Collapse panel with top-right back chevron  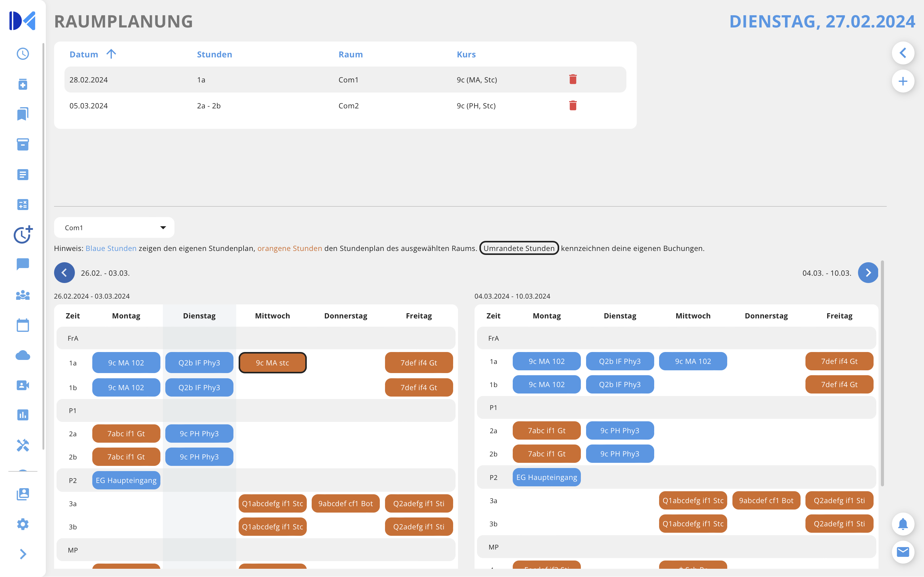[x=903, y=53]
